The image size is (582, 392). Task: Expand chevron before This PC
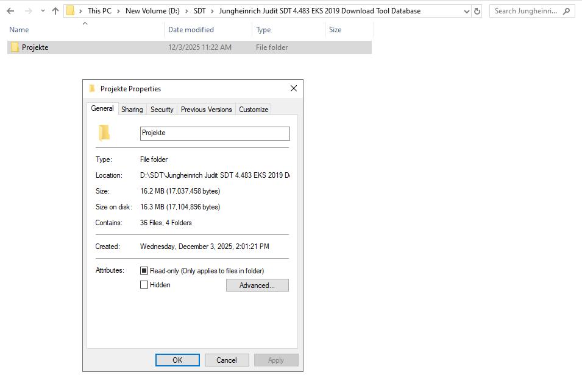(80, 11)
